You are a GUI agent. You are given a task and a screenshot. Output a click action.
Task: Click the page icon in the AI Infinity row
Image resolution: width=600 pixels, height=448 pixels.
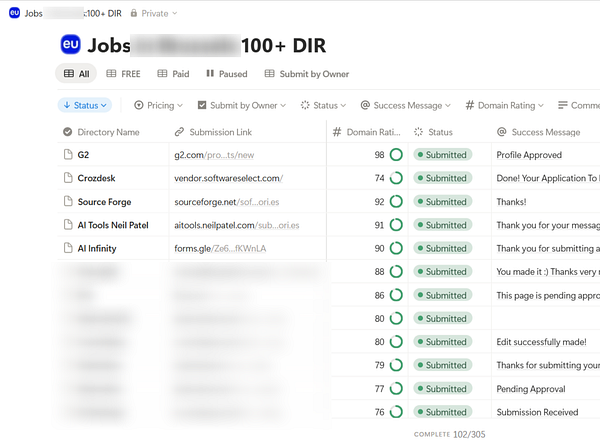click(68, 248)
